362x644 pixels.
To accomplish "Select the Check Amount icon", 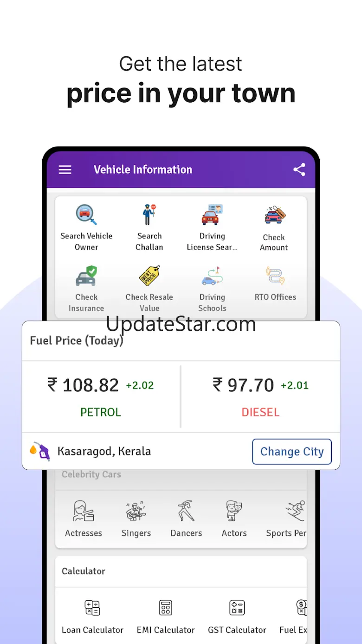I will click(x=275, y=216).
